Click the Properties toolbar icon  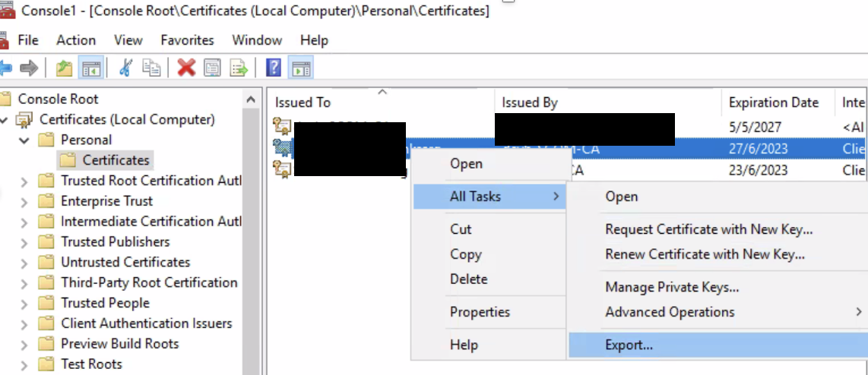(213, 68)
